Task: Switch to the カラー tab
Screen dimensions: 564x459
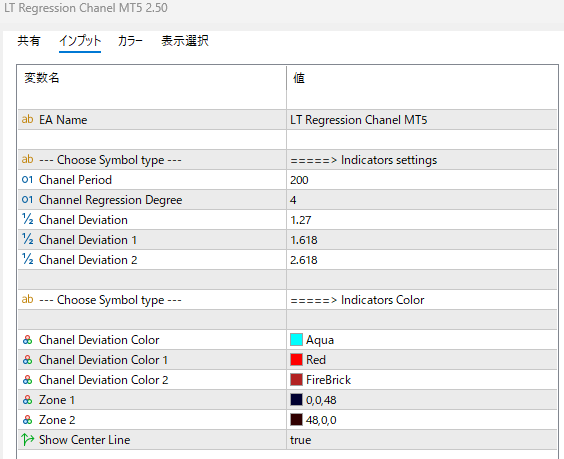Action: (x=130, y=41)
